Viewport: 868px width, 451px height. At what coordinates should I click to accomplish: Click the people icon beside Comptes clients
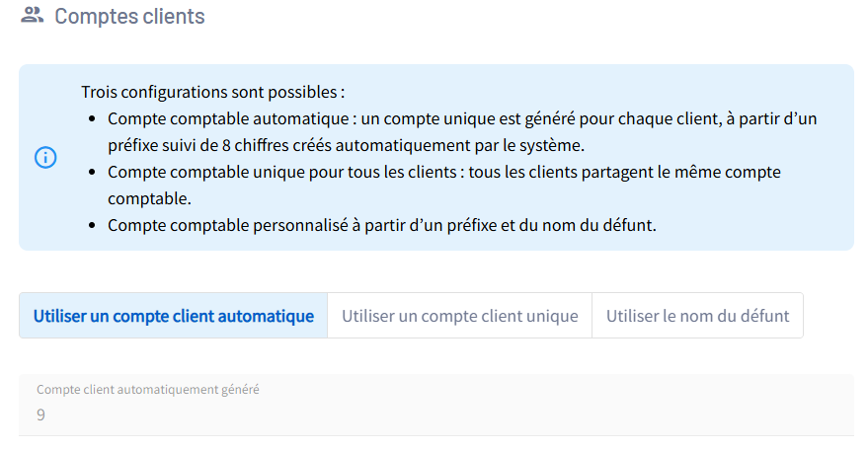click(x=33, y=15)
